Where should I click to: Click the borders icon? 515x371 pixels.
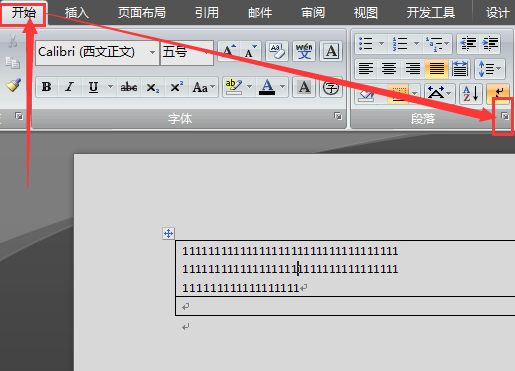coord(398,94)
